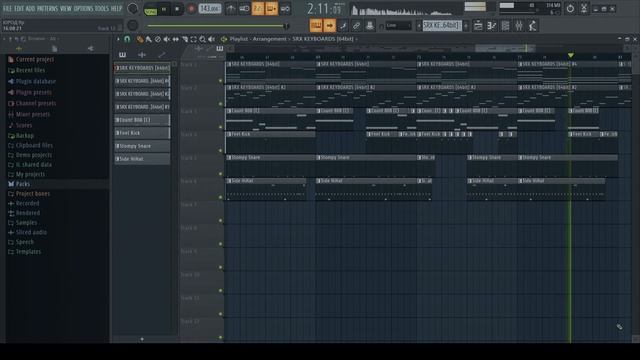The width and height of the screenshot is (640, 360).
Task: Toggle the step editing arrow icon
Action: tap(329, 26)
